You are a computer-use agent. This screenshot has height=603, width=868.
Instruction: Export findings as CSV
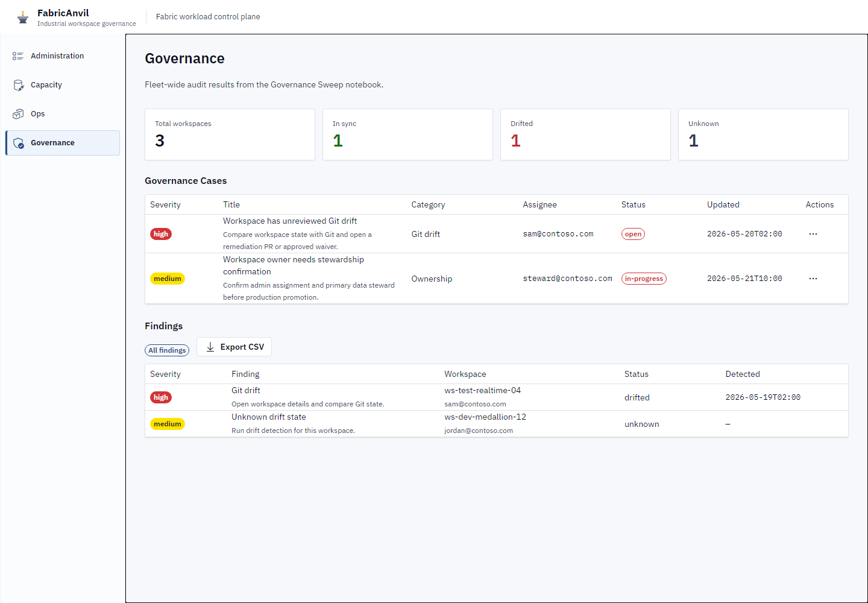point(234,347)
